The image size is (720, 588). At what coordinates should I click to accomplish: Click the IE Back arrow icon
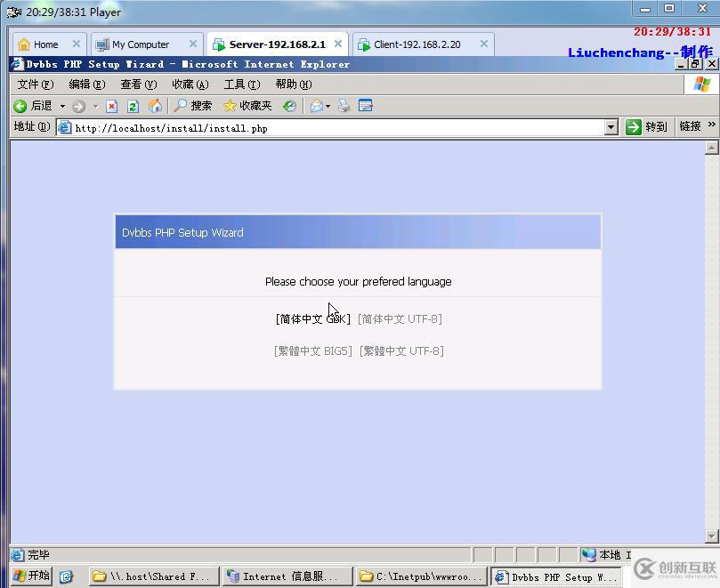(x=20, y=106)
